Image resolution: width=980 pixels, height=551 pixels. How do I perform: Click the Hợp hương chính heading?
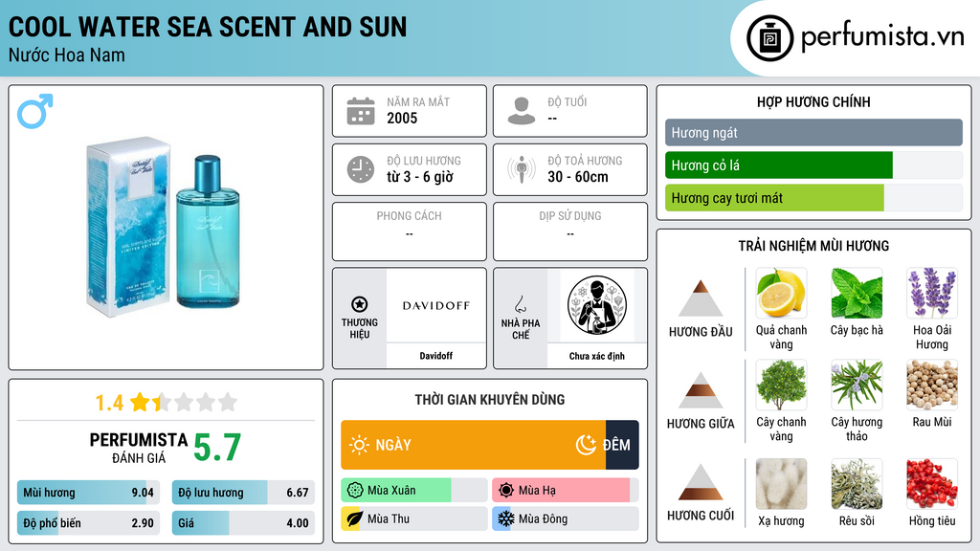pyautogui.click(x=813, y=101)
